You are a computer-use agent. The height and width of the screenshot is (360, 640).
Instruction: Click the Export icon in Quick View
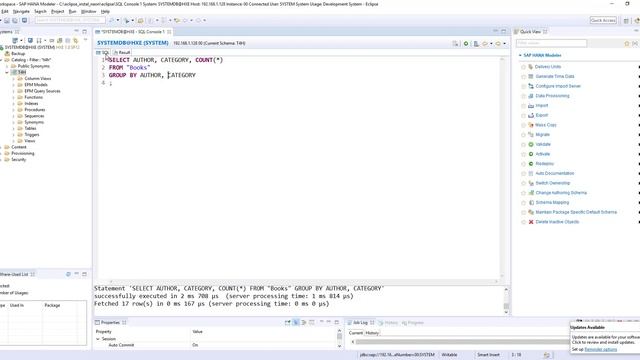(x=531, y=115)
